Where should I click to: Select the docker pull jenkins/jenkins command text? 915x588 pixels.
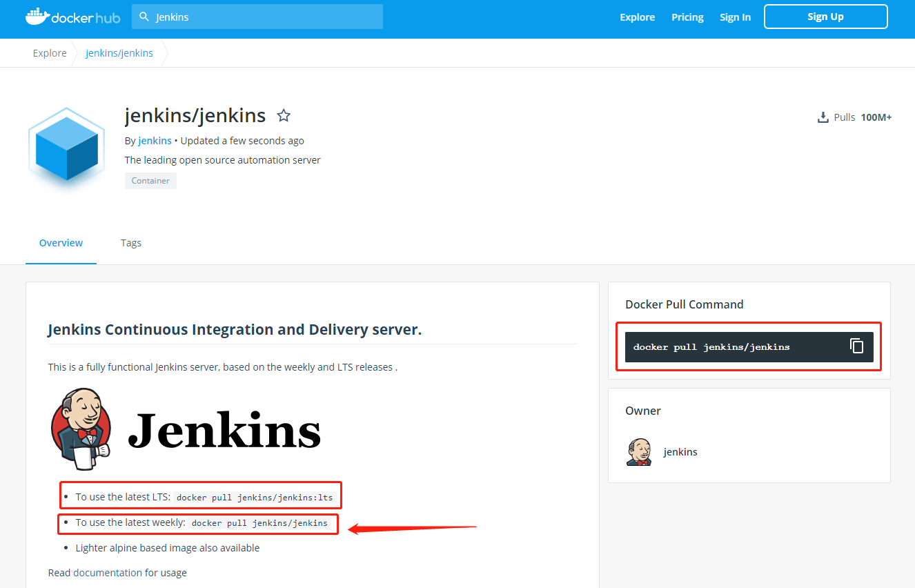point(711,347)
